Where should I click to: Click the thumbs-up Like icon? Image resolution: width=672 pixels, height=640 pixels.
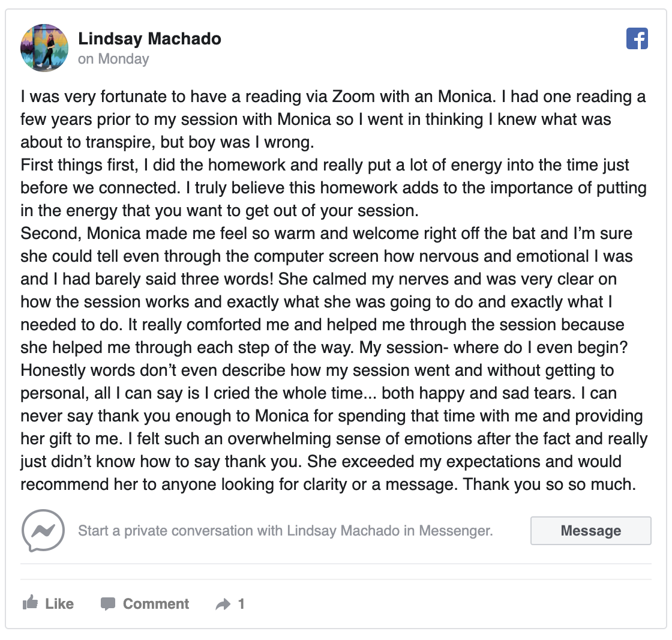(x=30, y=603)
